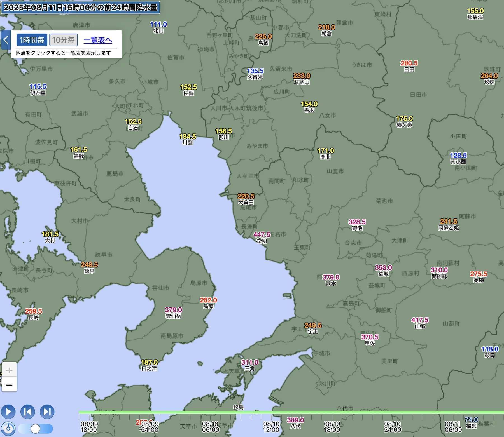This screenshot has width=504, height=437.
Task: Play the rainfall animation
Action: tap(8, 412)
